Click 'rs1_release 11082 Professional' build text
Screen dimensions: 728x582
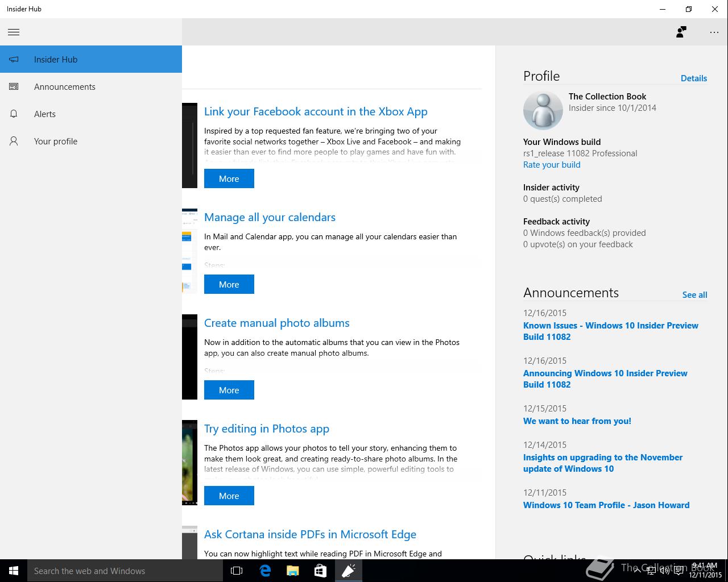coord(580,153)
